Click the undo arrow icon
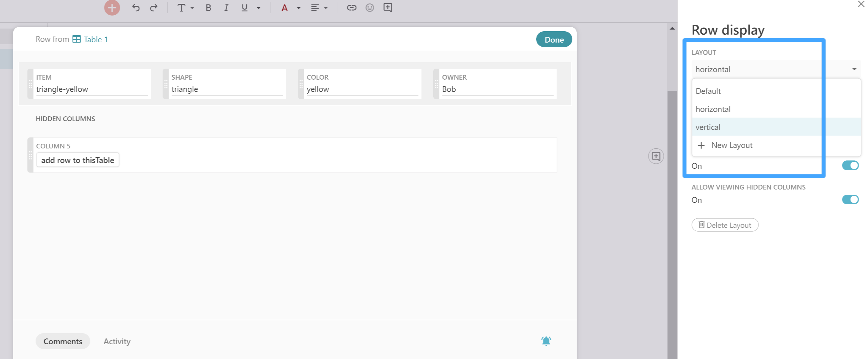The height and width of the screenshot is (359, 868). tap(136, 8)
